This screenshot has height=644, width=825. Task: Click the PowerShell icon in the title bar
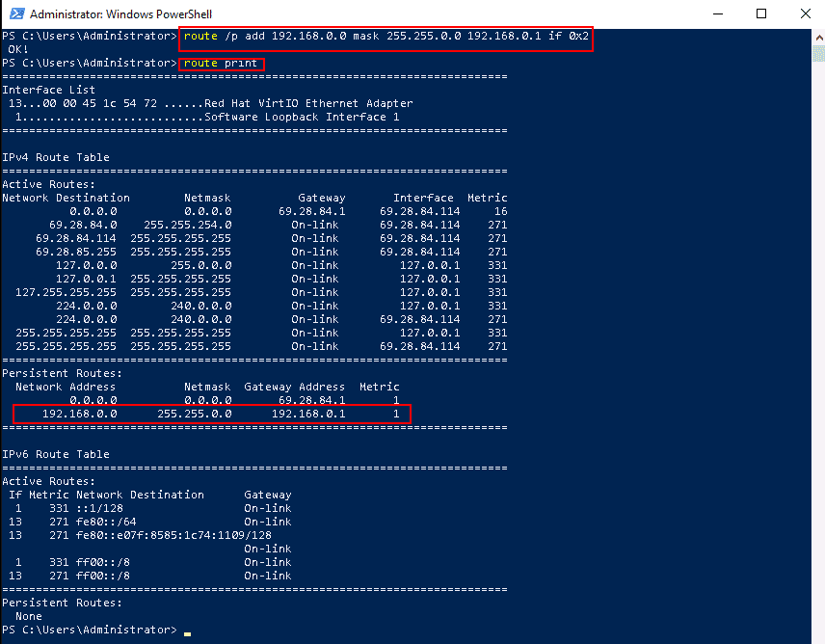(16, 13)
